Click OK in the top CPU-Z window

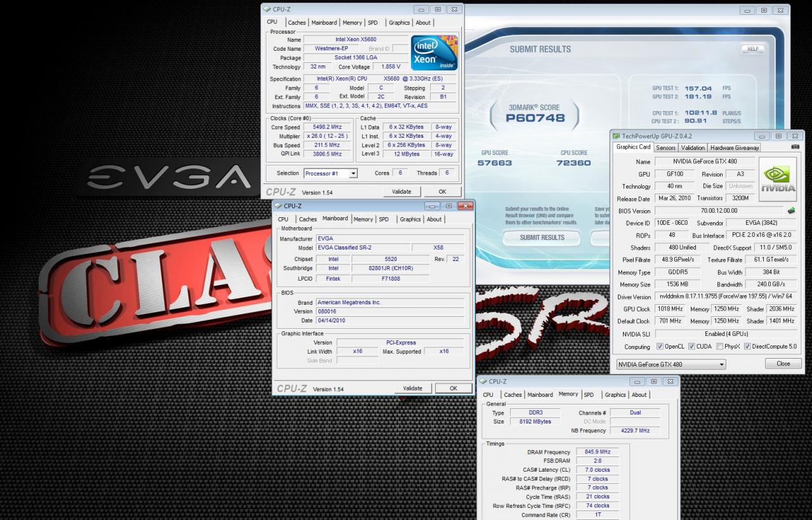point(442,192)
